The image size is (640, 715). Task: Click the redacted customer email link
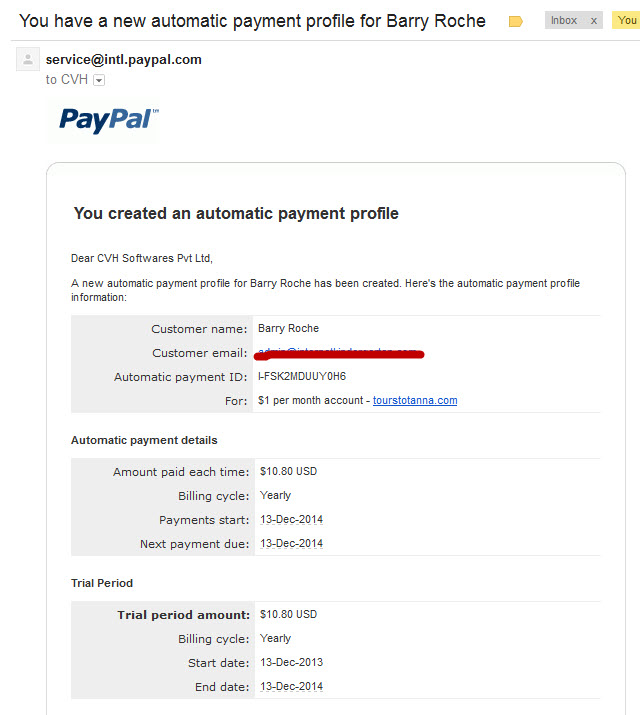click(x=340, y=352)
